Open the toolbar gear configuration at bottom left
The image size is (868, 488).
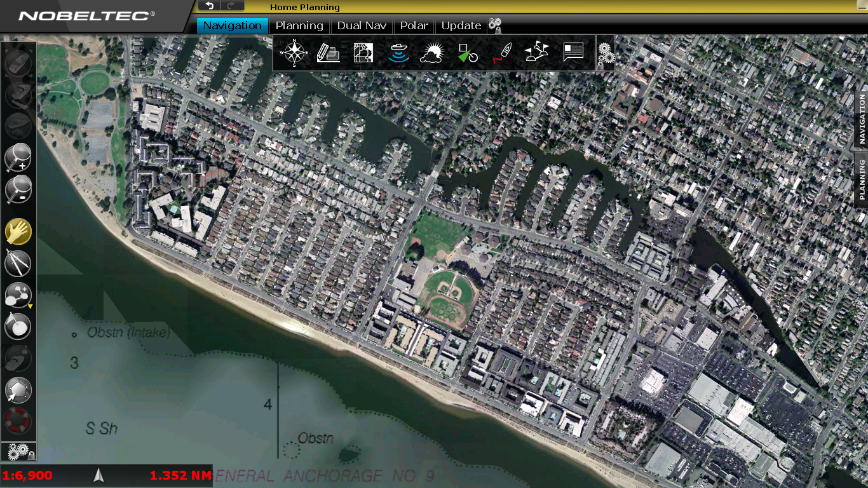(x=18, y=451)
